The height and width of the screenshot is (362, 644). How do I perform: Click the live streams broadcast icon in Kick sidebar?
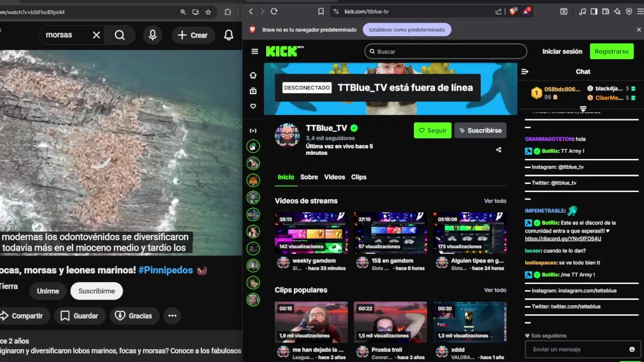[253, 131]
